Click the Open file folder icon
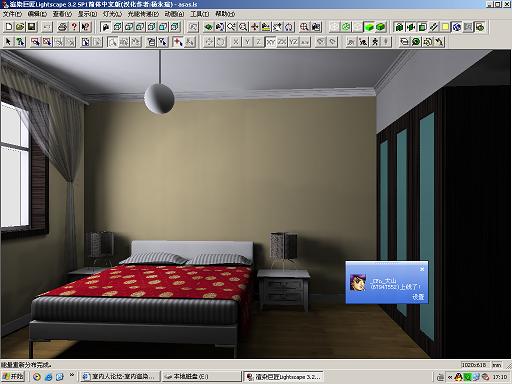 point(20,27)
